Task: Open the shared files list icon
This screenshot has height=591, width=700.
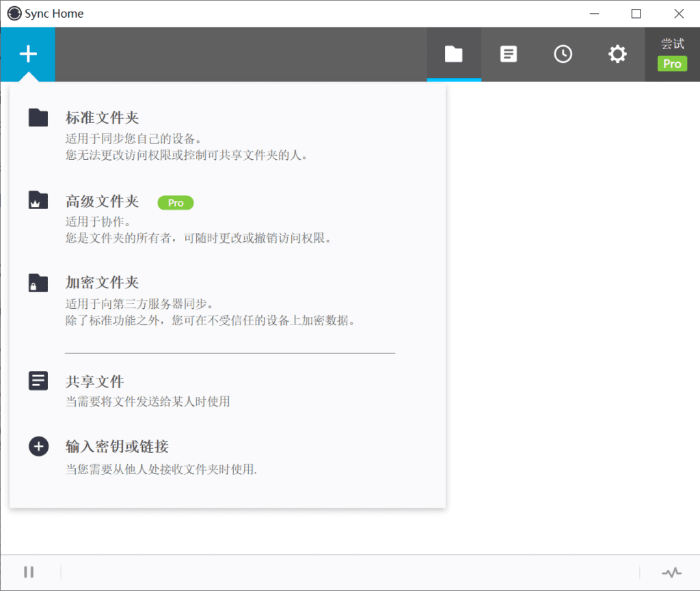Action: (x=509, y=54)
